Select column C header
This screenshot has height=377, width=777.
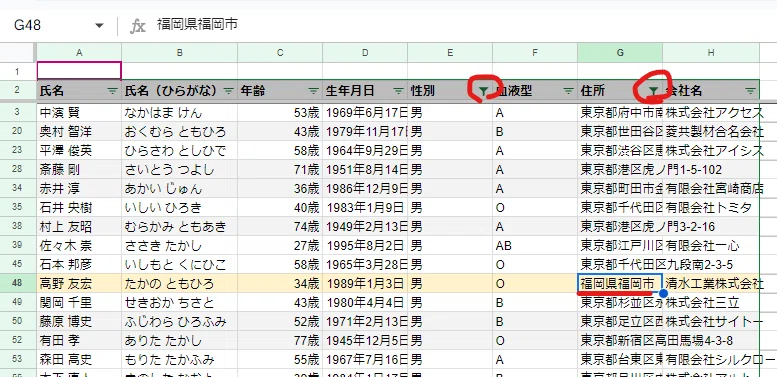(280, 53)
